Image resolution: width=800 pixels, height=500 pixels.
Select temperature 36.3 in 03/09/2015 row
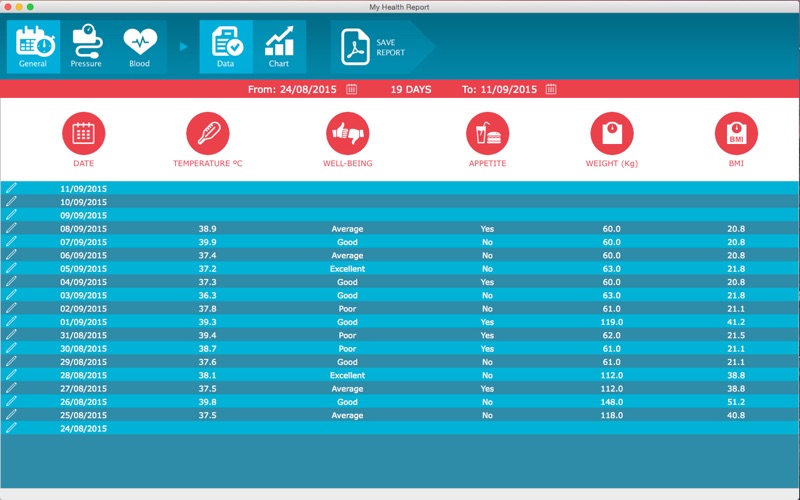click(x=208, y=295)
